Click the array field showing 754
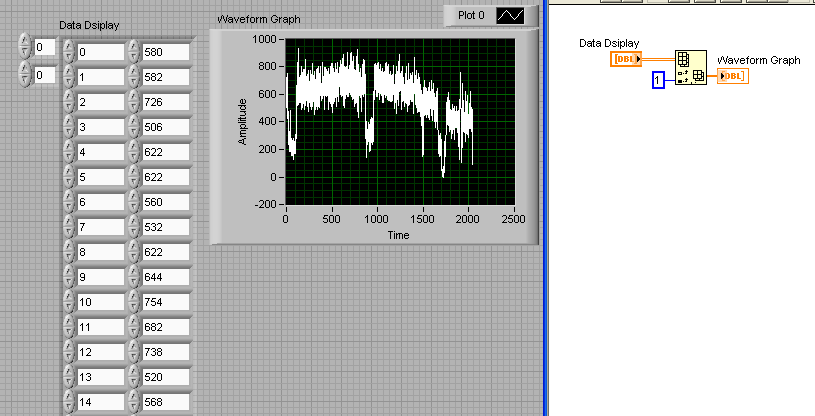Image resolution: width=815 pixels, height=416 pixels. (166, 302)
